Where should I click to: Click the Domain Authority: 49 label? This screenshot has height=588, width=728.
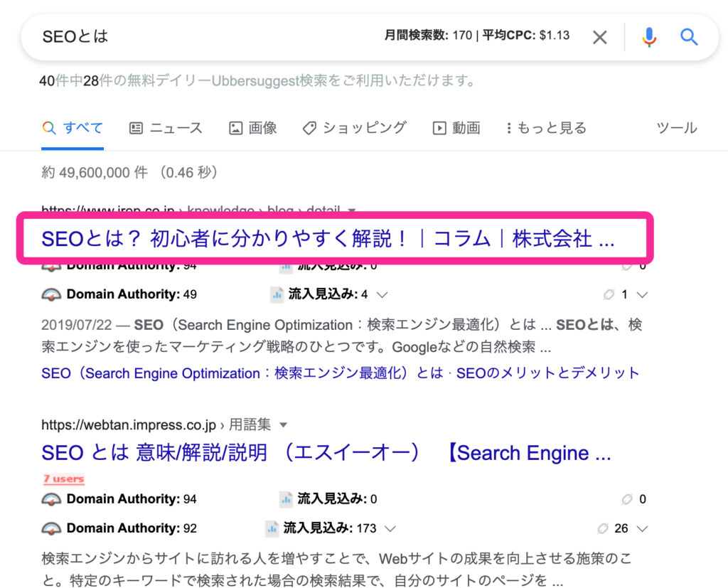pos(132,294)
